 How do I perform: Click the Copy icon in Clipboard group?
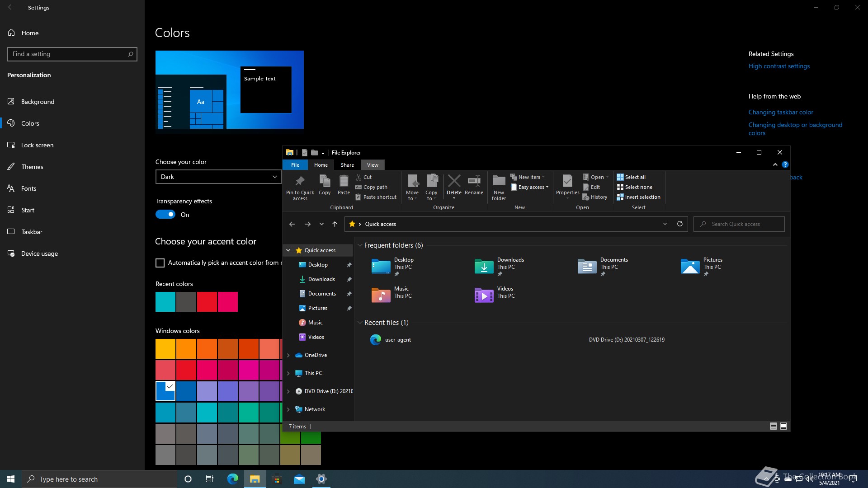pyautogui.click(x=325, y=185)
